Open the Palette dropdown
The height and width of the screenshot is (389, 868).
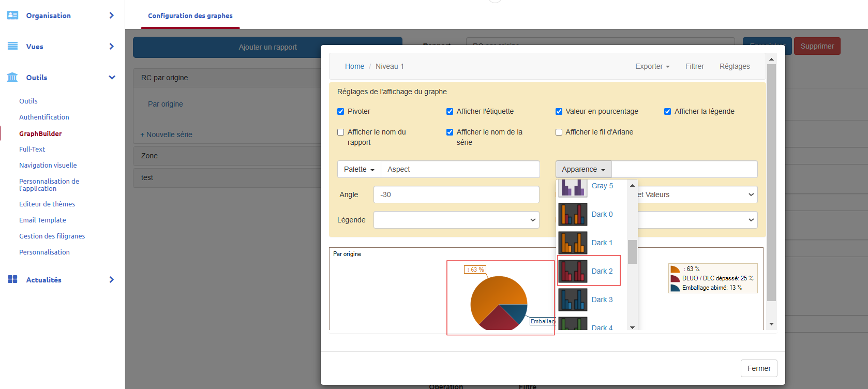[359, 169]
